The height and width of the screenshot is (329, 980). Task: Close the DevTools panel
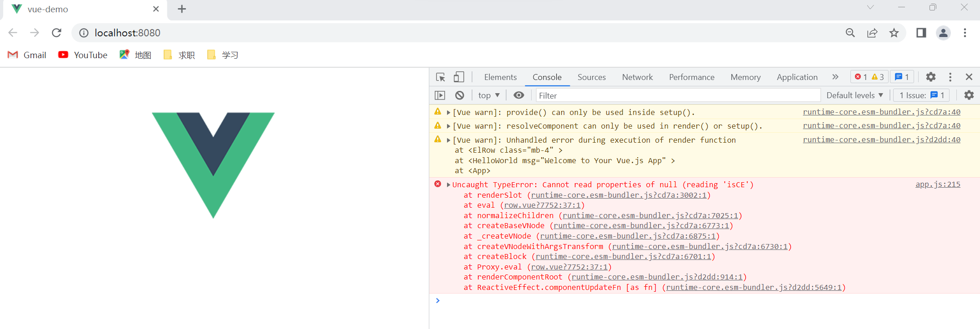click(969, 77)
